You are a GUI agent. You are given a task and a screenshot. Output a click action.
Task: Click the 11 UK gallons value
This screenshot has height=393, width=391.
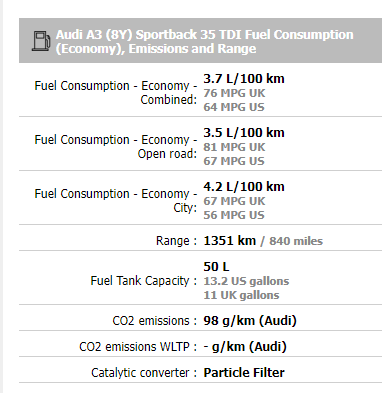(241, 295)
